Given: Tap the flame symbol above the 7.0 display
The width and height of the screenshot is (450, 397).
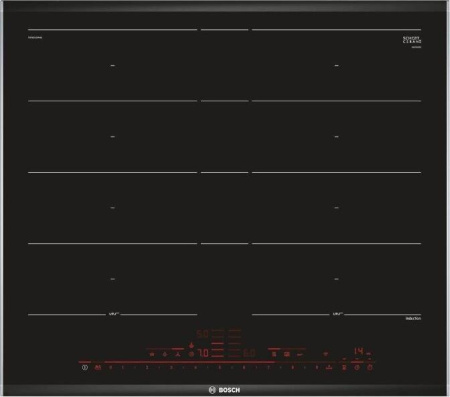Looking at the screenshot, I should (x=191, y=345).
